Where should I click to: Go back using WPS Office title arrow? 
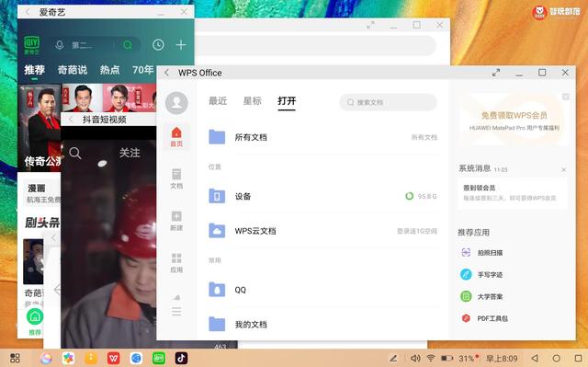click(x=167, y=73)
